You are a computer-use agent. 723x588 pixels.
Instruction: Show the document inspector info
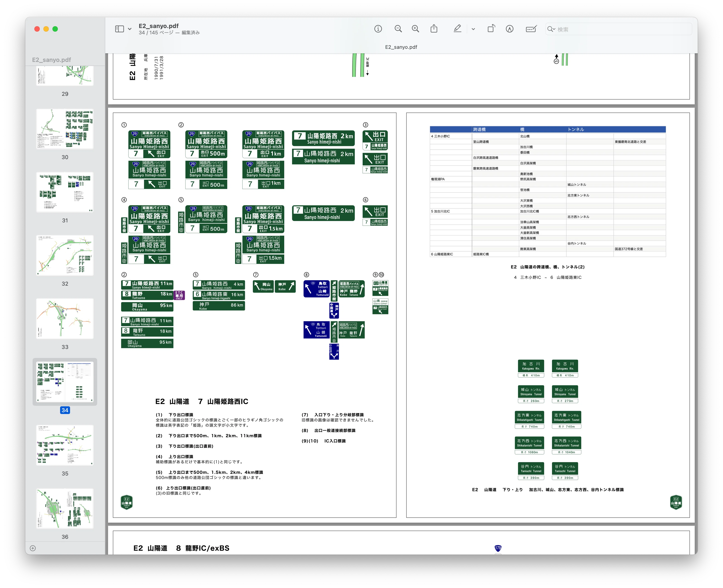click(x=378, y=29)
